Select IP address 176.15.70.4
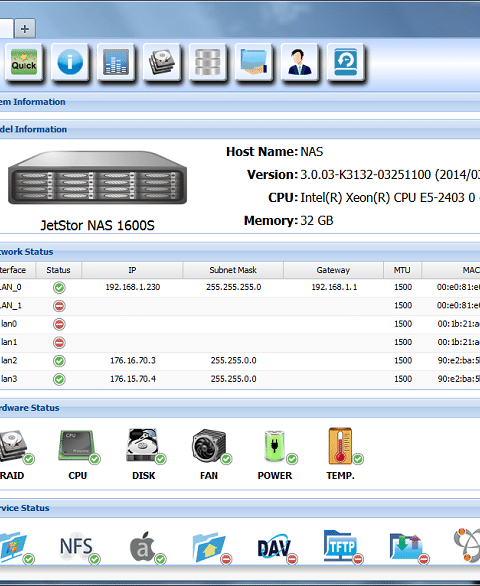 tap(133, 379)
